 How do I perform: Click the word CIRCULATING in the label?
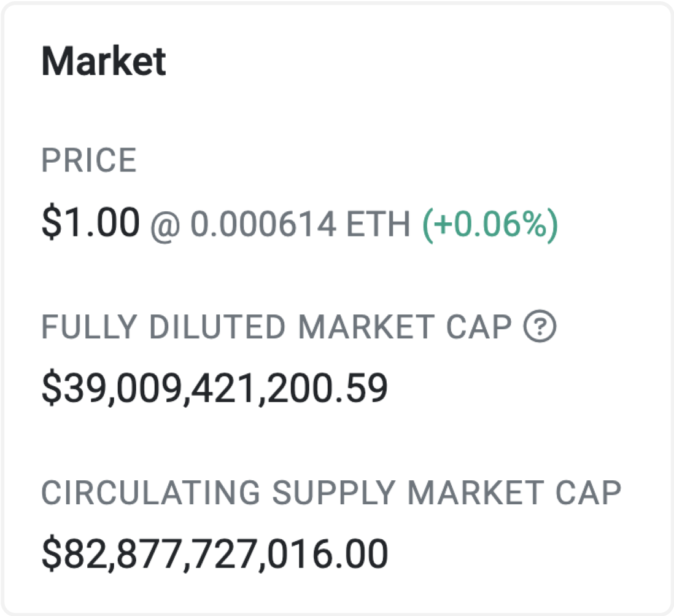point(151,493)
